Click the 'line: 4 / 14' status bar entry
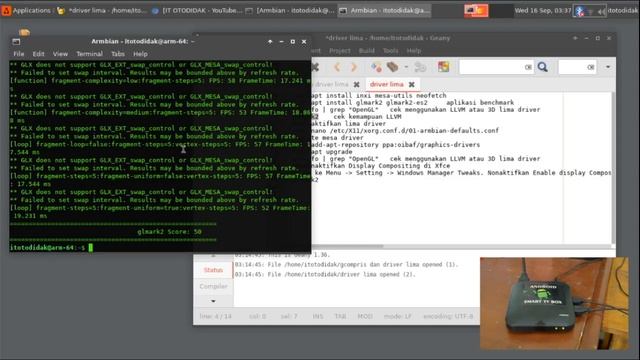The width and height of the screenshot is (640, 360). pos(216,316)
